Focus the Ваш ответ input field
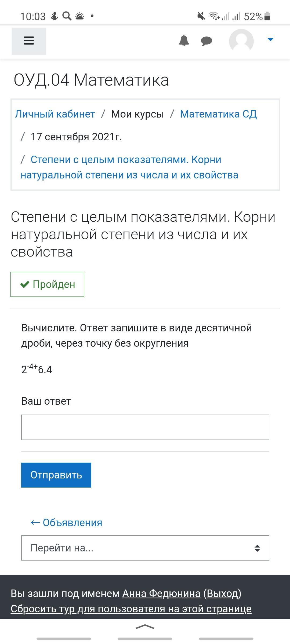Image resolution: width=290 pixels, height=644 pixels. coord(145,427)
